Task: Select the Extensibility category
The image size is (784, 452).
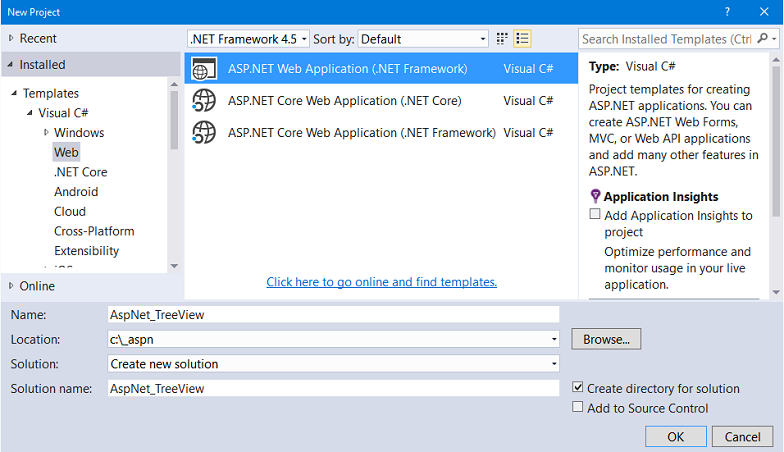Action: pyautogui.click(x=86, y=250)
